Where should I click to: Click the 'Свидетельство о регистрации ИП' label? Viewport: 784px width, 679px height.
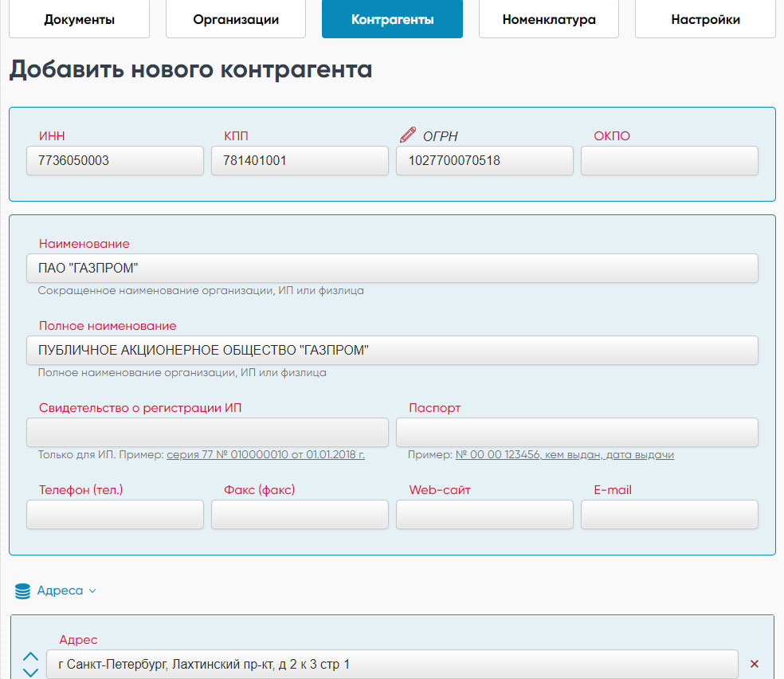(140, 407)
